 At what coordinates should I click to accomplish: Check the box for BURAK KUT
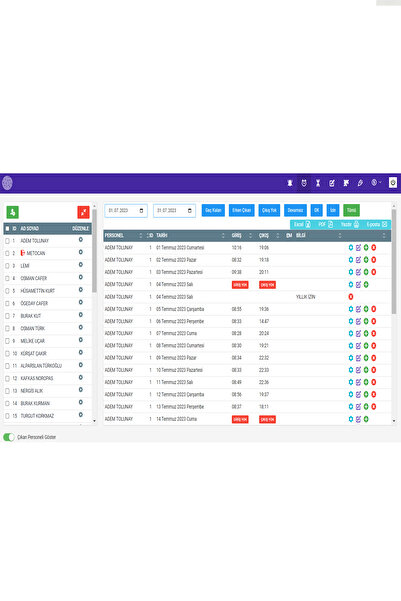(x=7, y=316)
